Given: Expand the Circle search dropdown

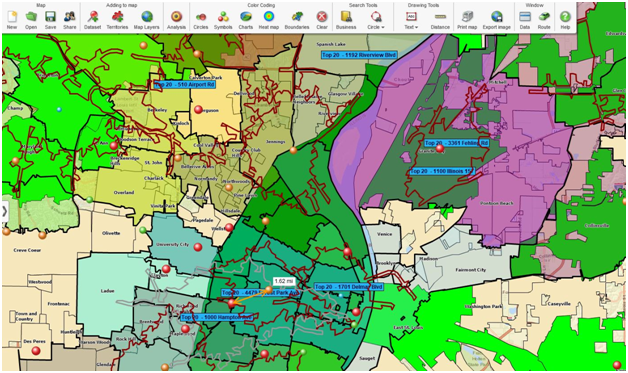Looking at the screenshot, I should click(376, 20).
